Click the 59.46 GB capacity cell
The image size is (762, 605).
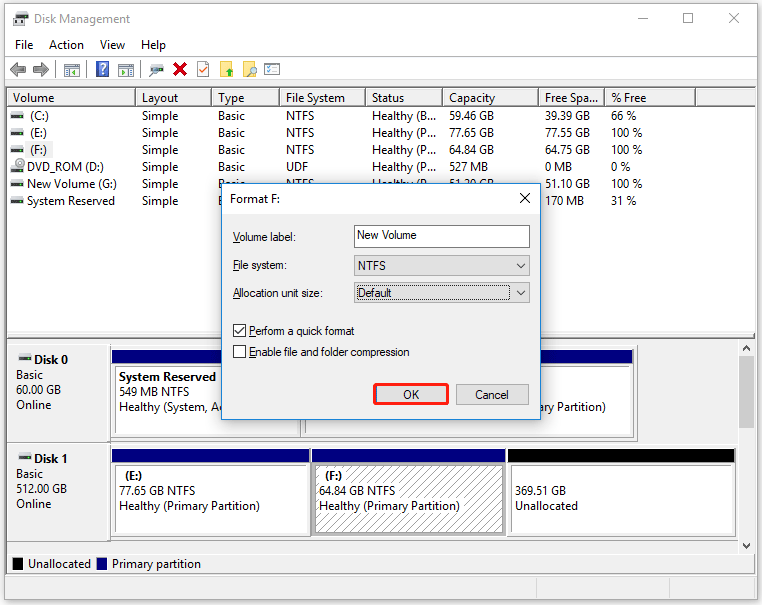pyautogui.click(x=471, y=116)
